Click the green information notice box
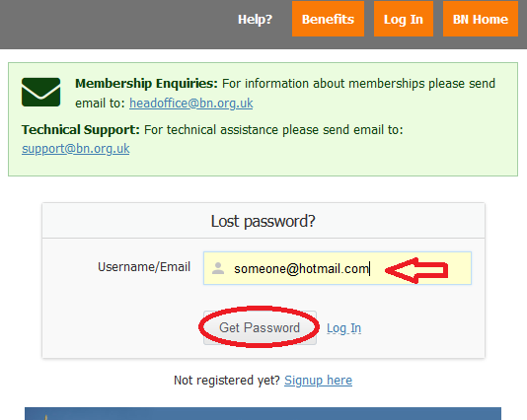Screen dimensions: 527x420 pyautogui.click(x=263, y=119)
